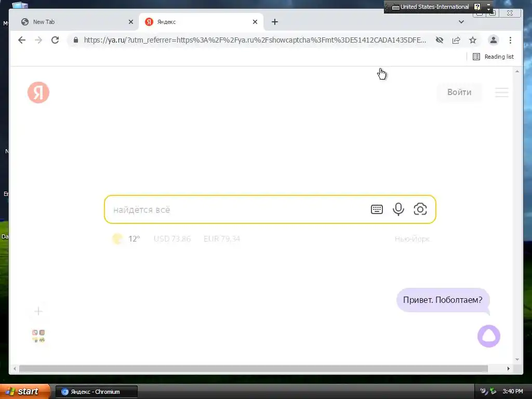Open language bar options arrow
Image resolution: width=532 pixels, height=399 pixels.
(488, 9)
